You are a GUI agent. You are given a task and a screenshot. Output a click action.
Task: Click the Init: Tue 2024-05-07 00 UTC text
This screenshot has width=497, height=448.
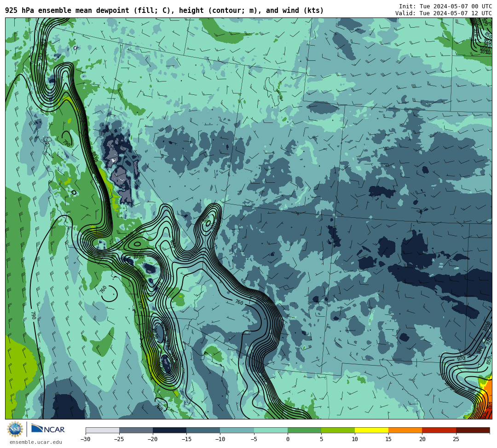click(445, 6)
